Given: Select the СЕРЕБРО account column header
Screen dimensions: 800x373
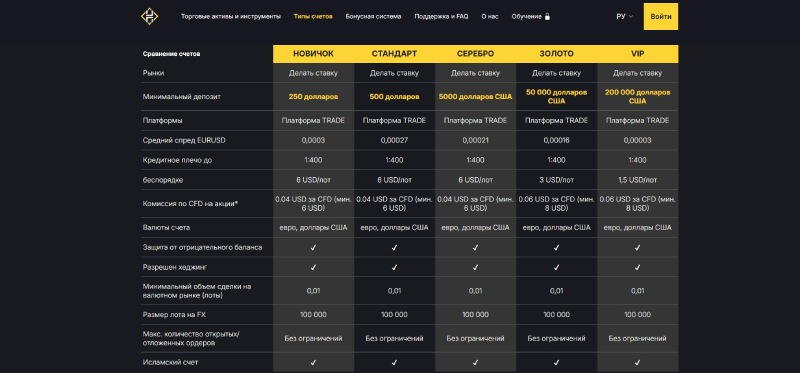Looking at the screenshot, I should pyautogui.click(x=476, y=54).
